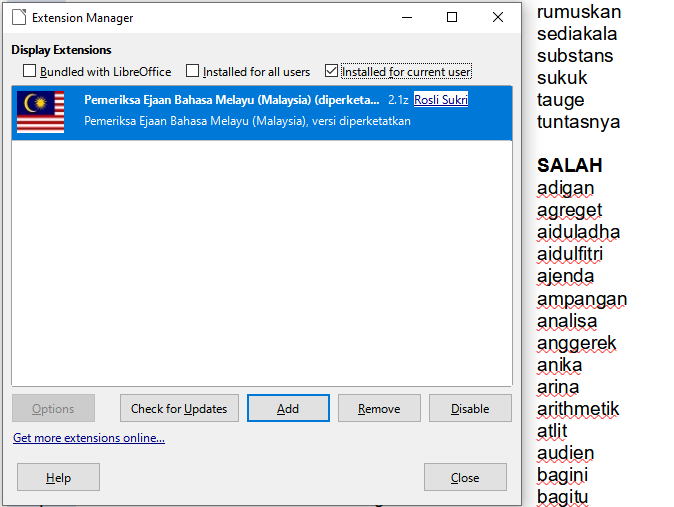Click the Malaysian flag extension icon

40,112
